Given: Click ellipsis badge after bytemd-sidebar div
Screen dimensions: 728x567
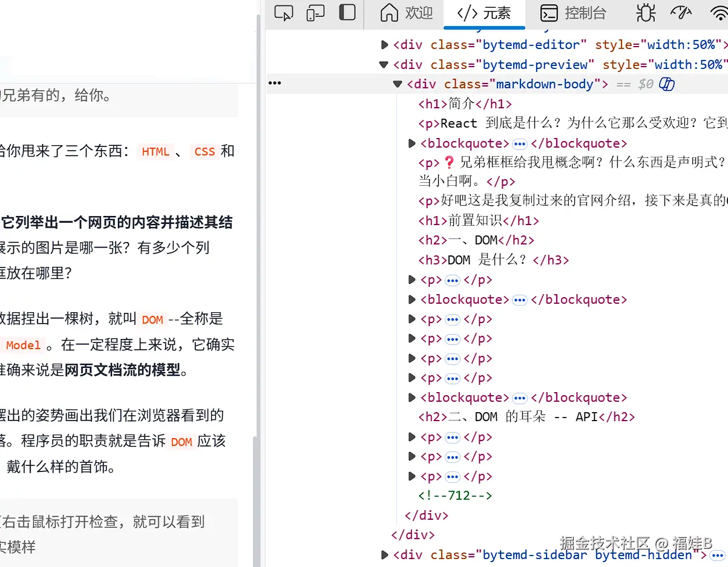Looking at the screenshot, I should (717, 555).
